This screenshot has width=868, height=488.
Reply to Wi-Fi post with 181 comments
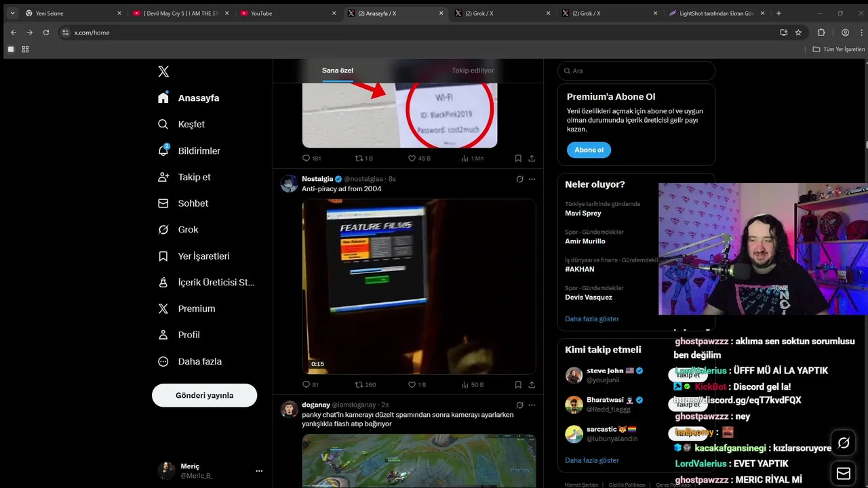pyautogui.click(x=312, y=158)
